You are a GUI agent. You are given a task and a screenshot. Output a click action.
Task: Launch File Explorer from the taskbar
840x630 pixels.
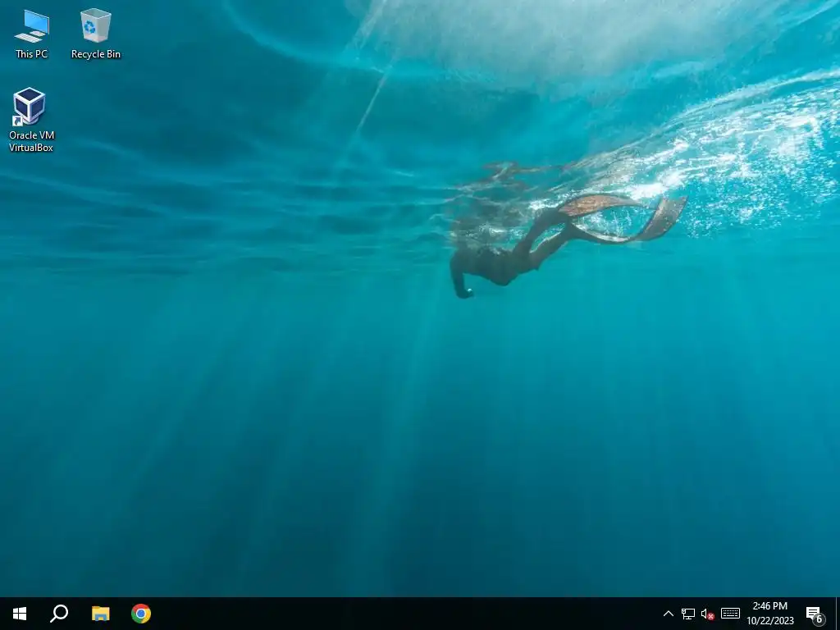click(x=100, y=614)
